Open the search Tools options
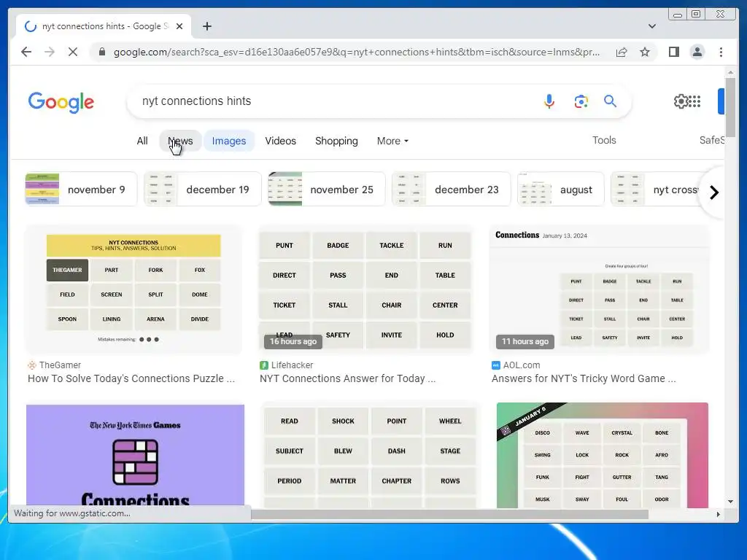The width and height of the screenshot is (747, 560). (604, 140)
